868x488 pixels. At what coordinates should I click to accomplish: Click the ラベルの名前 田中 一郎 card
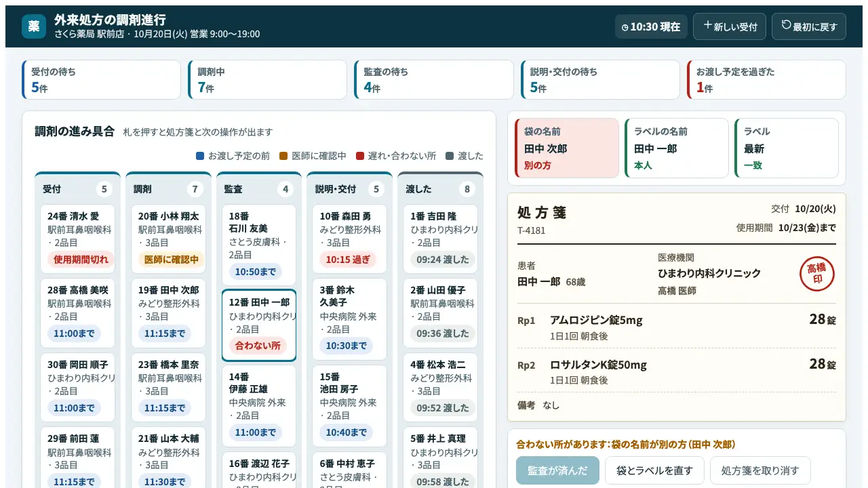click(x=677, y=148)
